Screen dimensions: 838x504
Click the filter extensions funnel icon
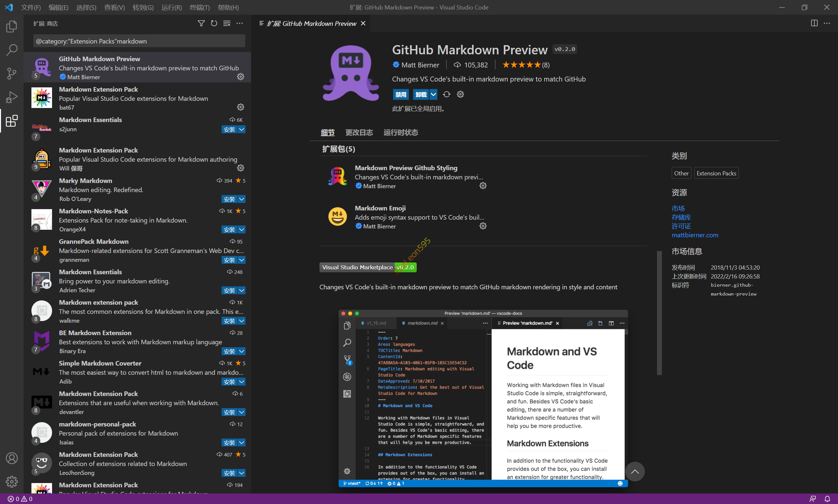point(201,24)
